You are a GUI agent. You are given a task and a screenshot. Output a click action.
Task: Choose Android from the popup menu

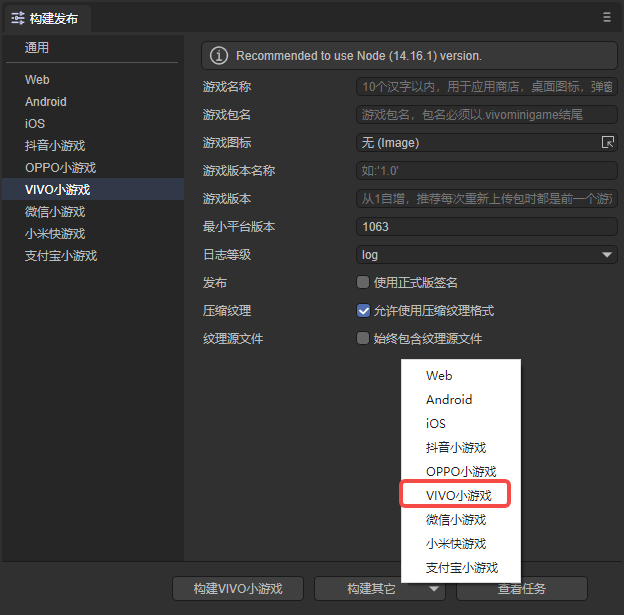[x=461, y=399]
